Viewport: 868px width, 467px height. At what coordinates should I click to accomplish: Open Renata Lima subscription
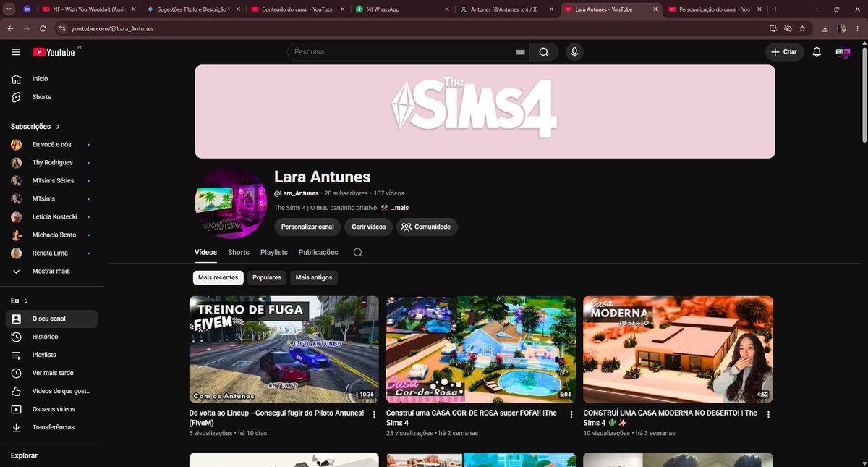50,253
